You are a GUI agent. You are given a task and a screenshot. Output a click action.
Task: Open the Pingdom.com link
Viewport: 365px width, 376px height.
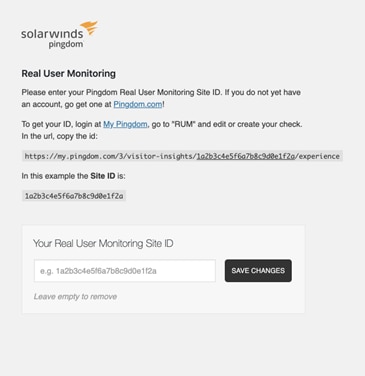pyautogui.click(x=138, y=104)
